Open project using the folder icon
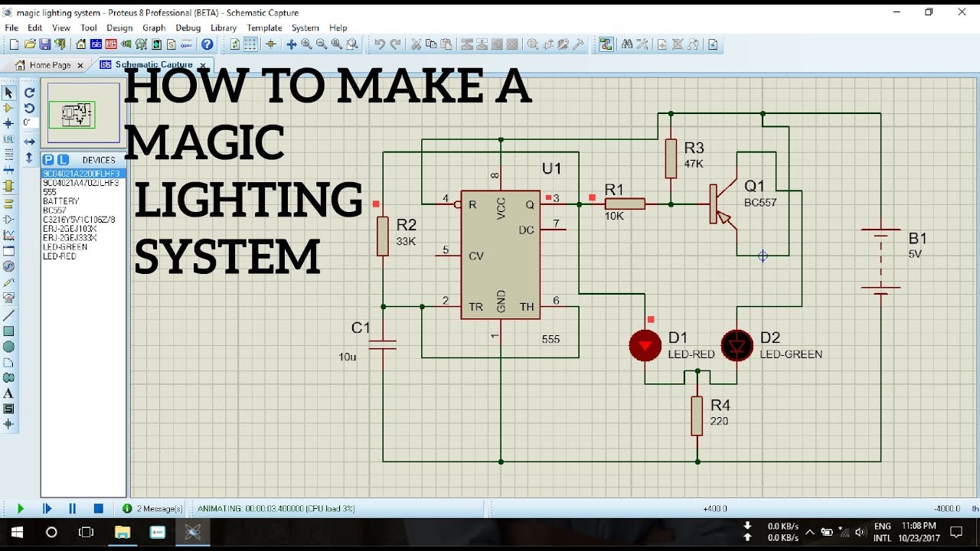 [x=29, y=44]
